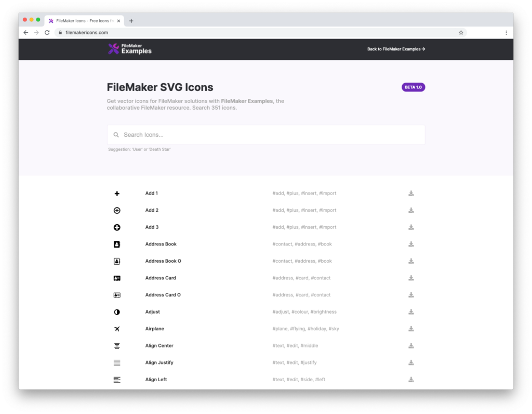This screenshot has width=532, height=414.
Task: Click the Airplane name
Action: tap(155, 329)
